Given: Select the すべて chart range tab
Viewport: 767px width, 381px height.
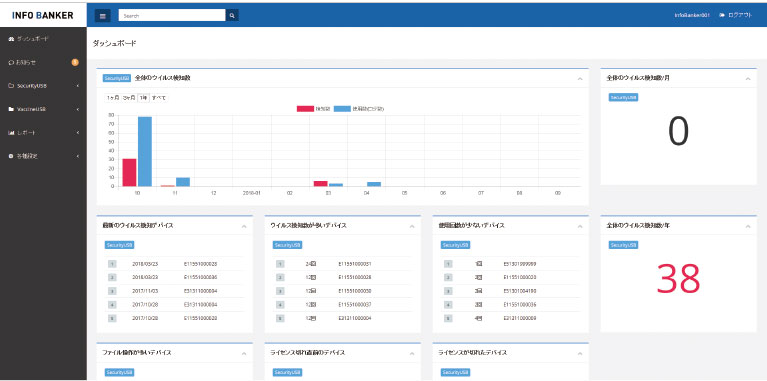Looking at the screenshot, I should (x=158, y=98).
